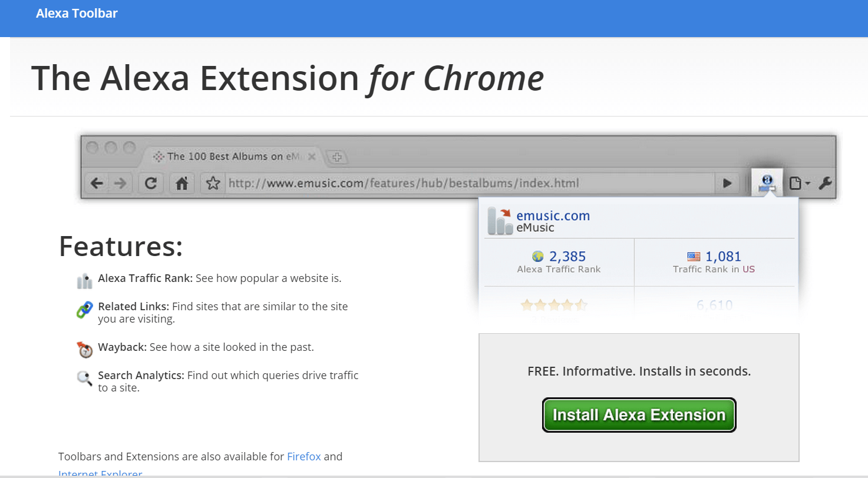Image resolution: width=868 pixels, height=478 pixels.
Task: Click the Alexa Traffic Rank bar chart icon
Action: [x=85, y=281]
